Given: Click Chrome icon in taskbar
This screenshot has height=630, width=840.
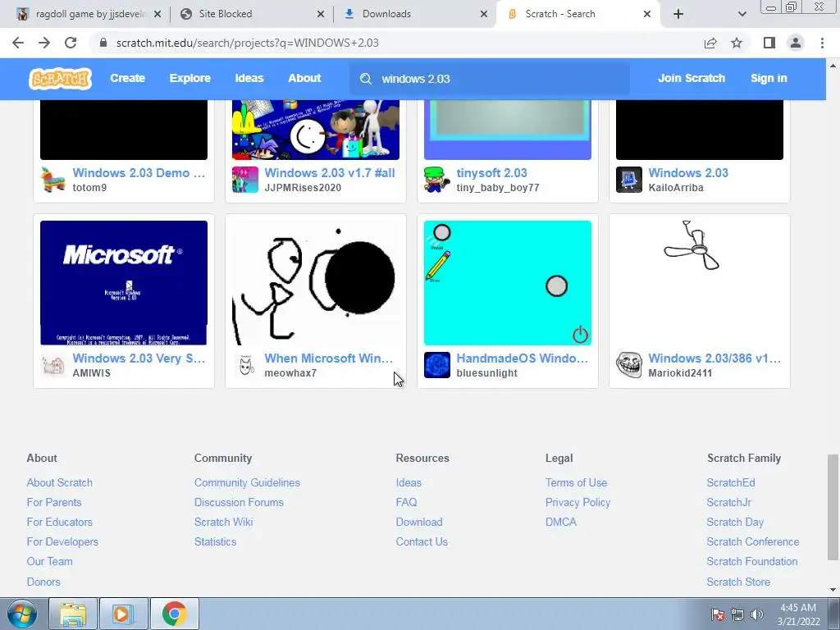Looking at the screenshot, I should [x=174, y=614].
